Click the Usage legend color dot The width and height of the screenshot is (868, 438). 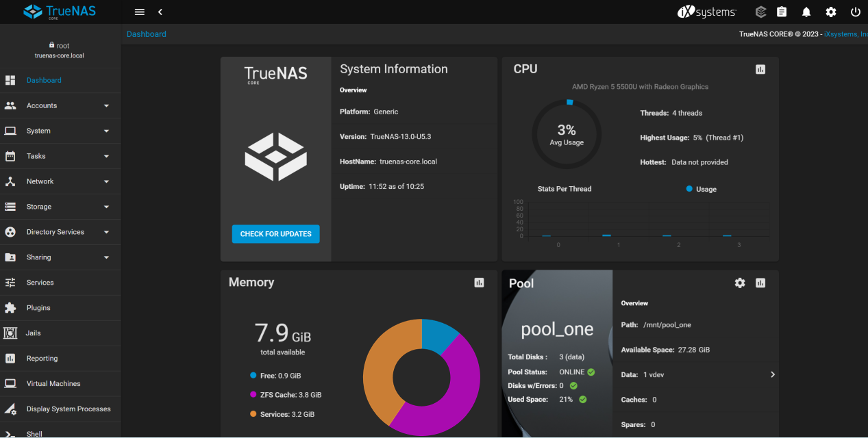coord(689,189)
